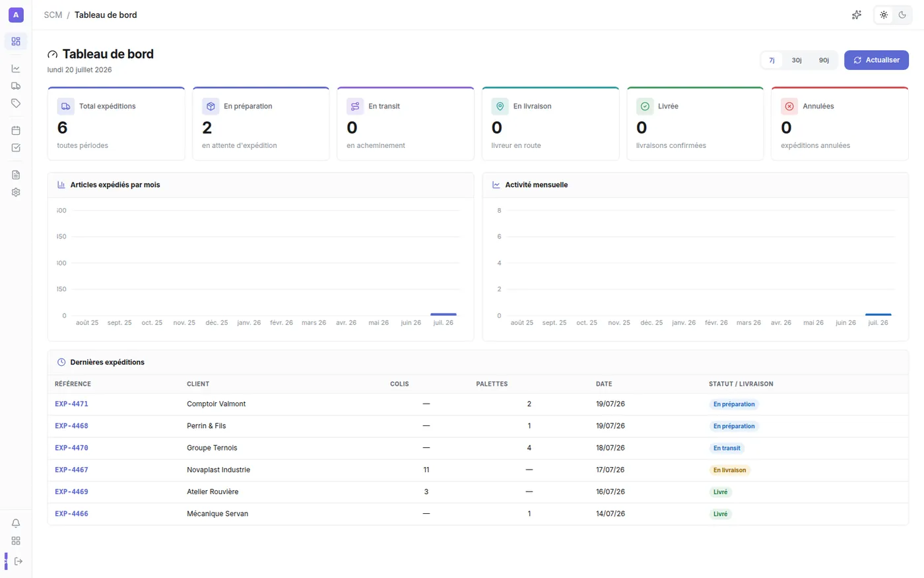Click the sparkle assistant icon in header
Image resolution: width=924 pixels, height=578 pixels.
(857, 15)
